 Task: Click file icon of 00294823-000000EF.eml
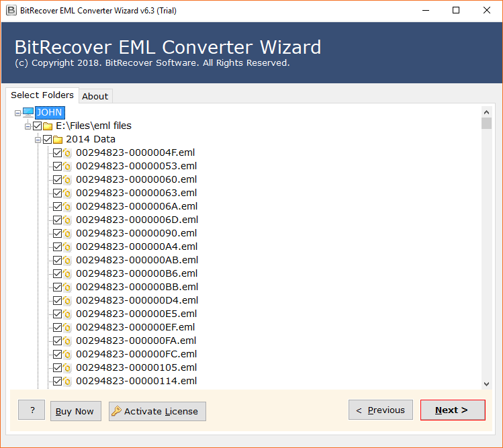click(x=67, y=328)
